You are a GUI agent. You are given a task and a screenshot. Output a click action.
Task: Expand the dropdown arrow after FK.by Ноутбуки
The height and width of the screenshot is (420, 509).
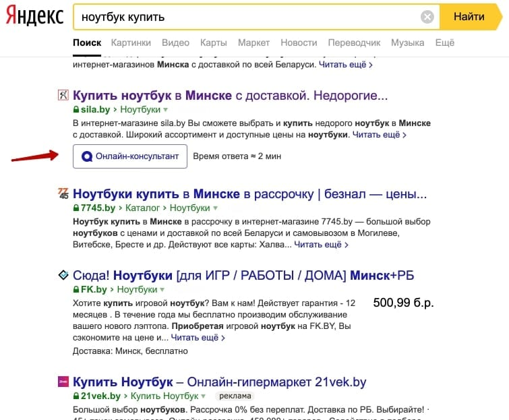click(162, 289)
